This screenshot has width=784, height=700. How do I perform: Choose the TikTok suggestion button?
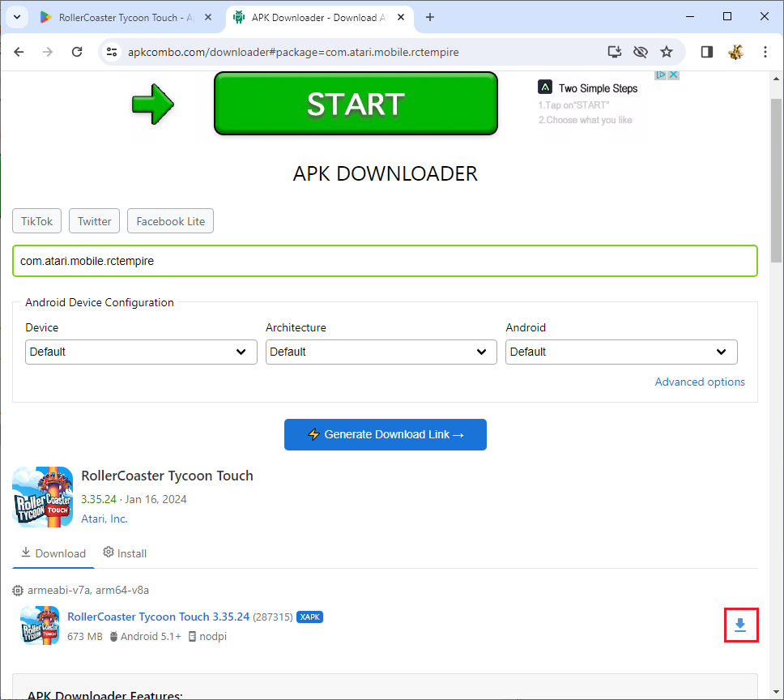[x=37, y=221]
